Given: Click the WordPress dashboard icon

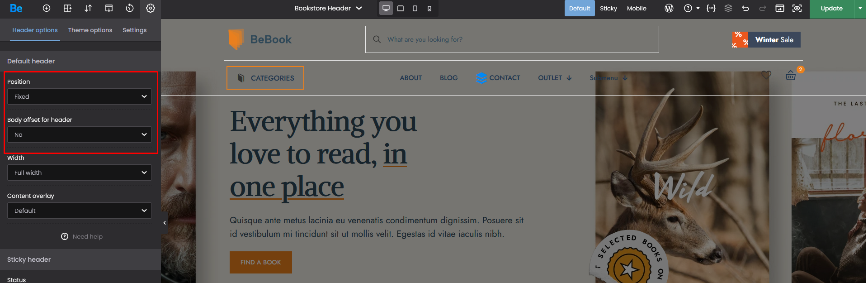Looking at the screenshot, I should point(669,8).
